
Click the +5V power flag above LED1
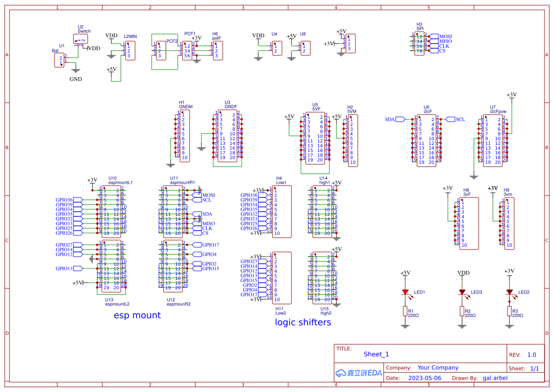(x=404, y=273)
